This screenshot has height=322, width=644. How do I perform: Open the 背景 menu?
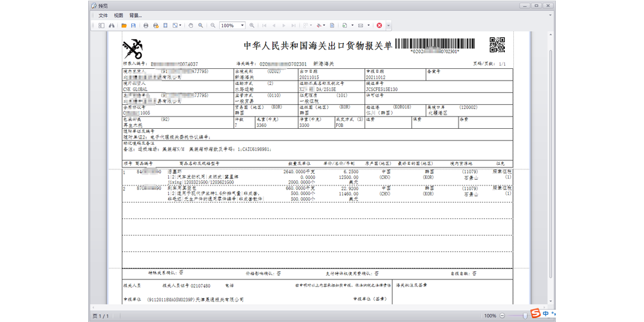click(135, 15)
